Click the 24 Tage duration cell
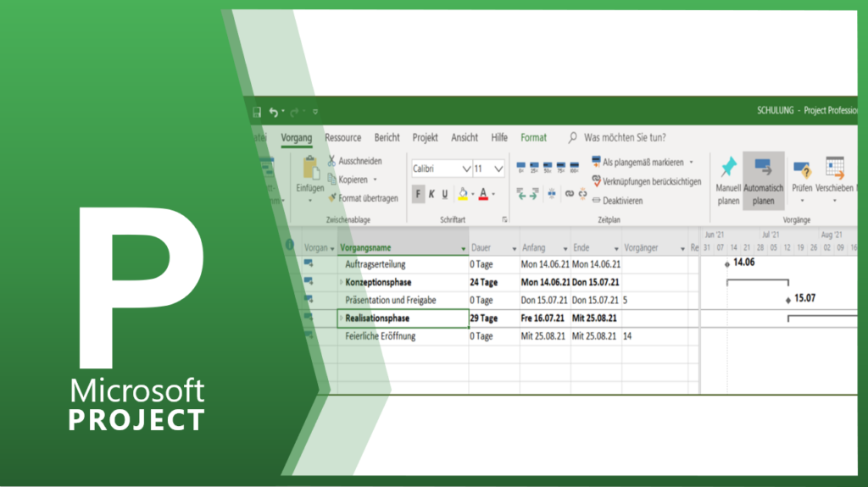868x487 pixels. pos(494,282)
